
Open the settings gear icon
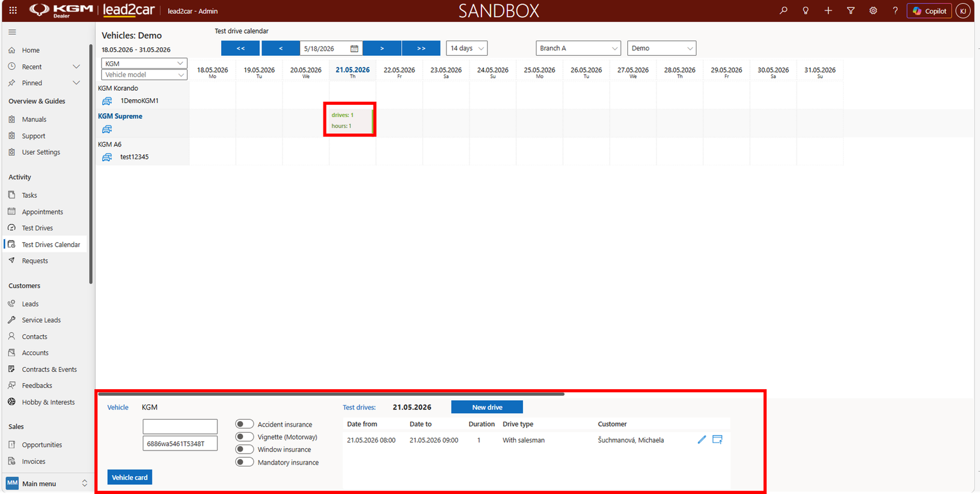point(873,10)
